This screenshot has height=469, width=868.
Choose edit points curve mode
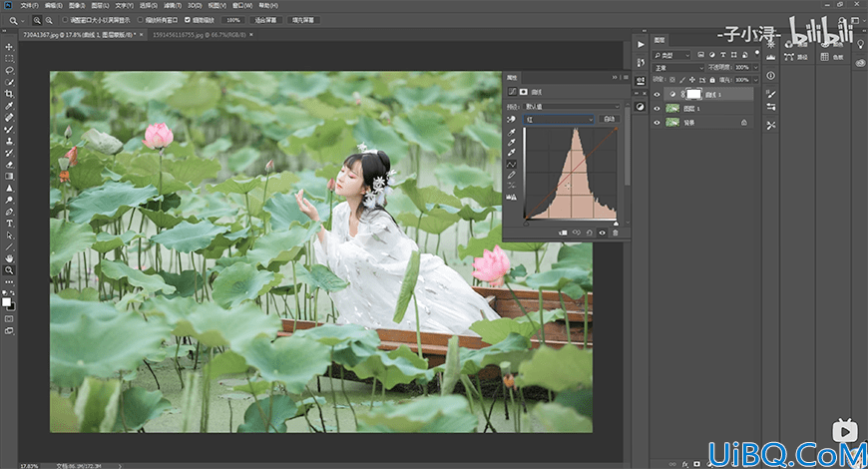pos(512,165)
